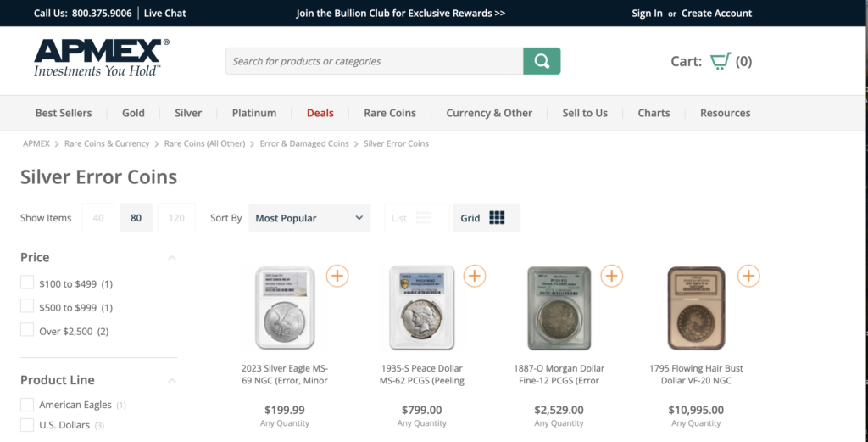Open the Best Sellers menu
The width and height of the screenshot is (868, 442).
[64, 113]
